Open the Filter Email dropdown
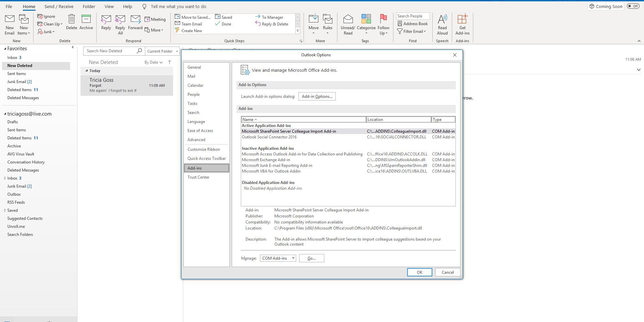Screen dimensions: 644x322 (x=412, y=31)
